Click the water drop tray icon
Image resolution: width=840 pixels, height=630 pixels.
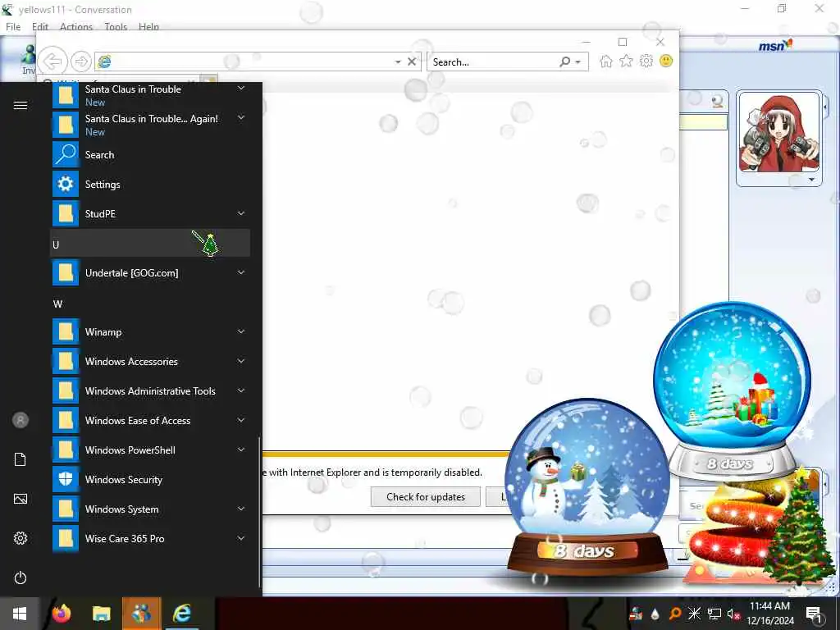655,614
